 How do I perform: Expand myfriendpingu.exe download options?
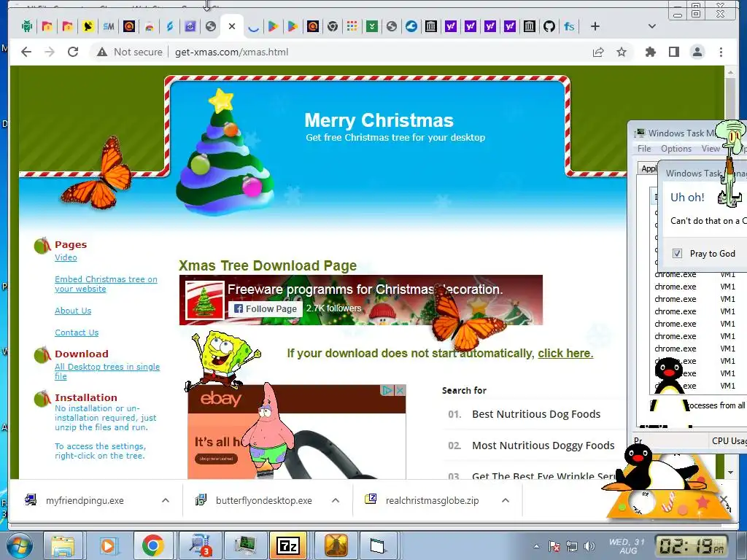click(x=166, y=500)
